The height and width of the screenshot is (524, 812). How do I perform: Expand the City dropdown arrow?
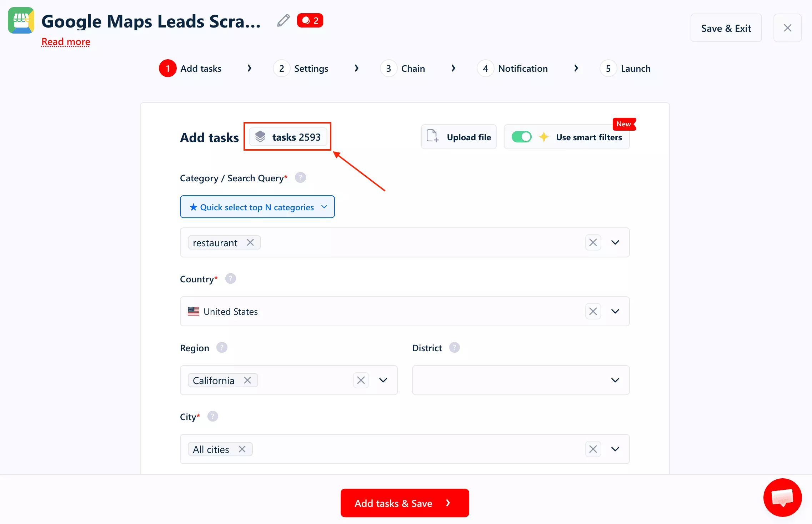(x=615, y=449)
